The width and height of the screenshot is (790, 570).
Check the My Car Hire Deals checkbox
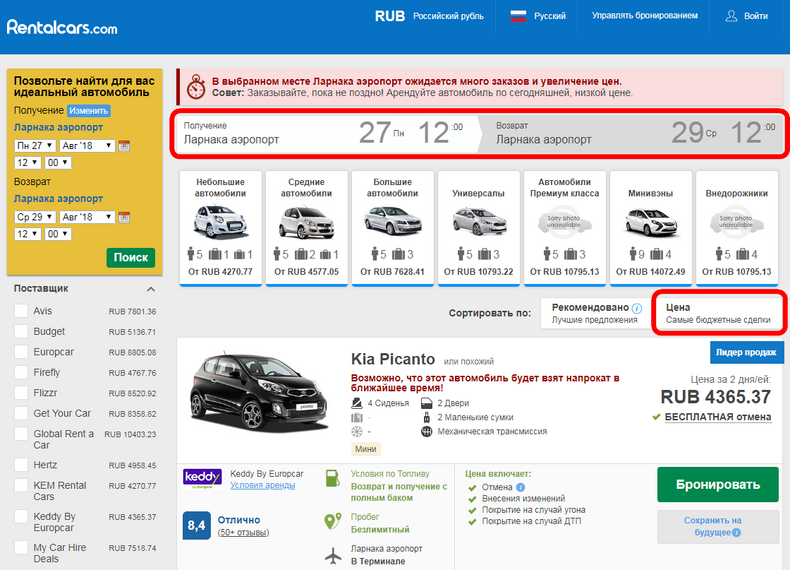pyautogui.click(x=21, y=547)
